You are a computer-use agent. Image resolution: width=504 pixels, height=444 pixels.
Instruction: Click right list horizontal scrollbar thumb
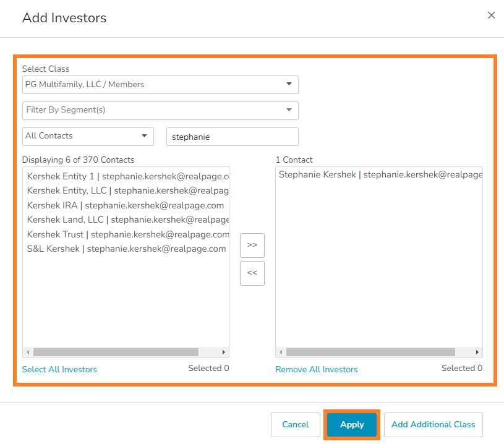pos(370,352)
